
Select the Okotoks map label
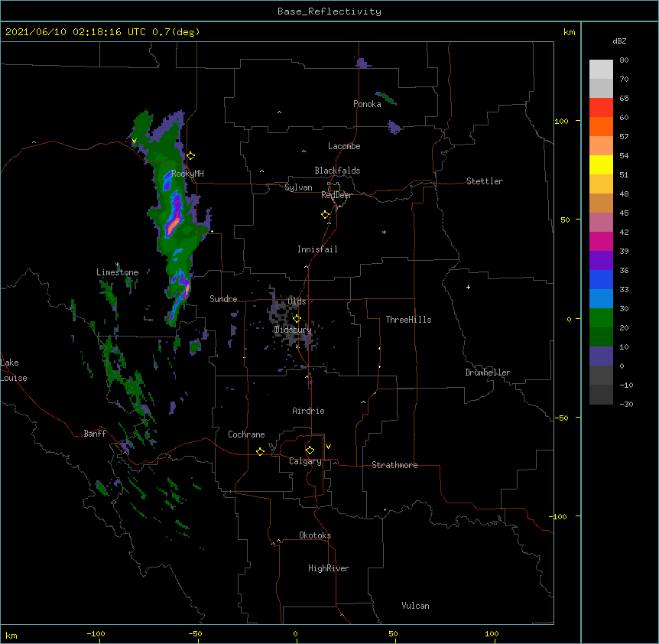click(x=315, y=535)
